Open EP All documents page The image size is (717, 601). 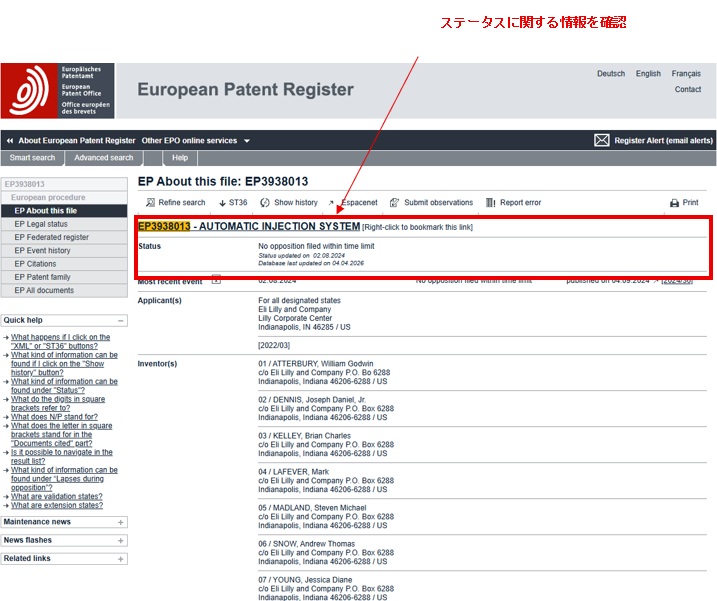pos(64,290)
